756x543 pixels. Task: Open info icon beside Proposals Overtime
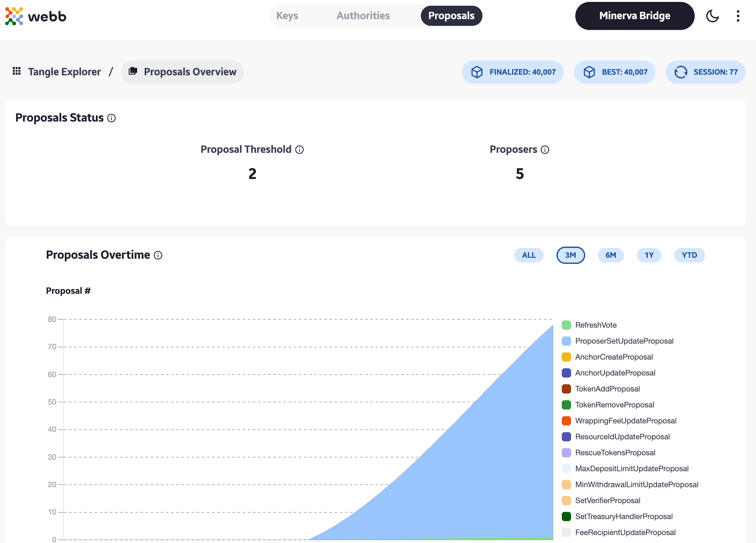(158, 255)
